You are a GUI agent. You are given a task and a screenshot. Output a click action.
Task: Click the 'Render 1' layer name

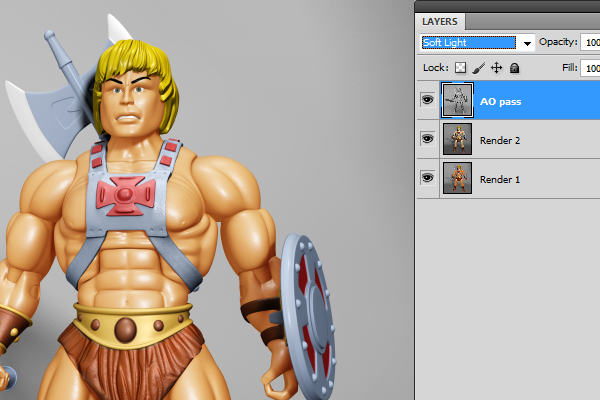pos(500,180)
